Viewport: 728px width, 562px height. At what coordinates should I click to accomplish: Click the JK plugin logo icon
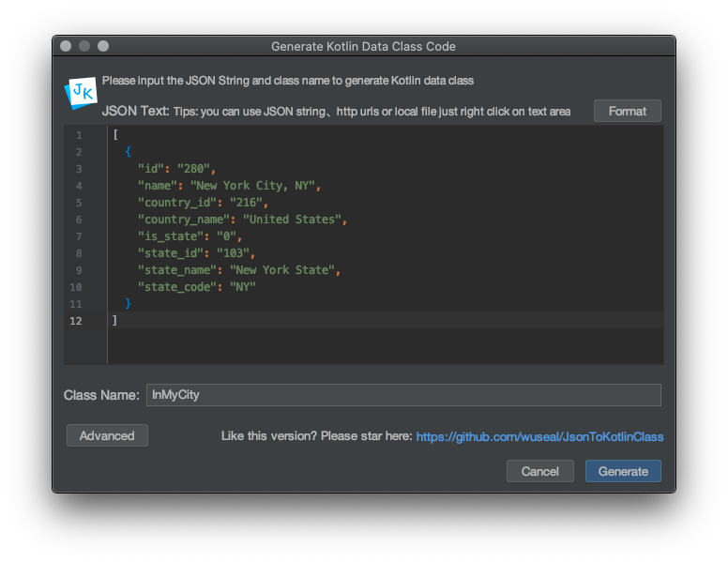pyautogui.click(x=81, y=92)
